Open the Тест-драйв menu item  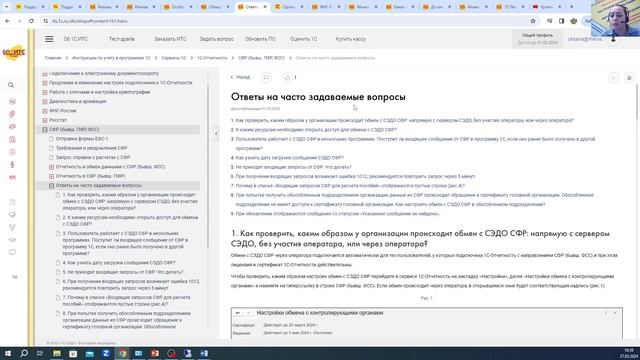[122, 39]
